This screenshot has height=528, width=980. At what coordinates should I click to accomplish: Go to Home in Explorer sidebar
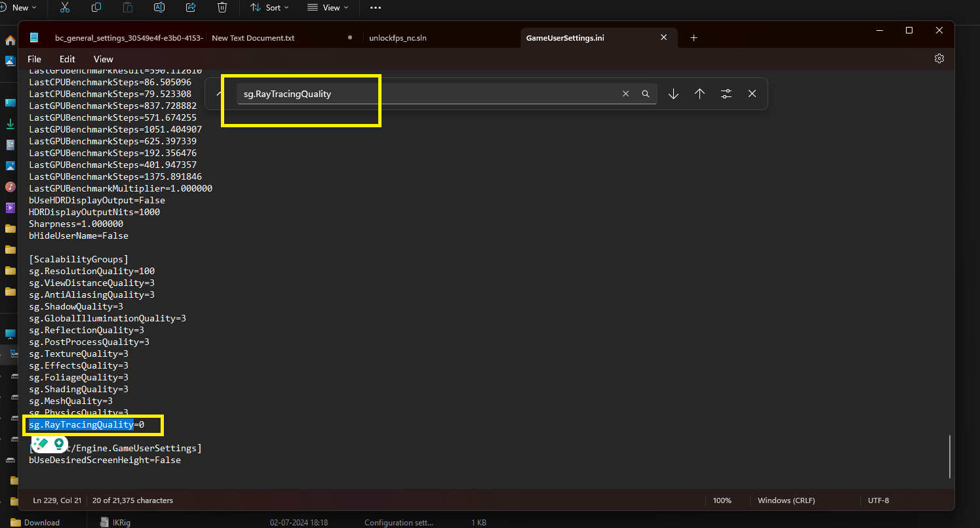pyautogui.click(x=10, y=40)
